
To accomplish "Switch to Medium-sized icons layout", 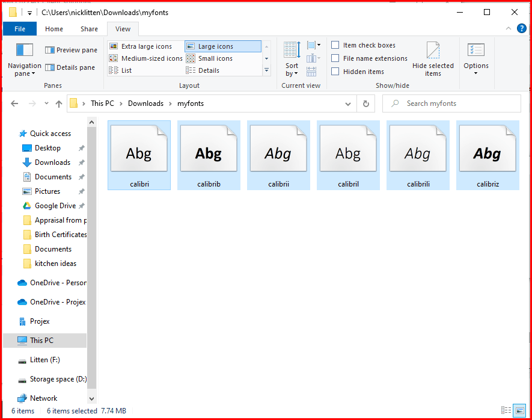I will tap(146, 58).
